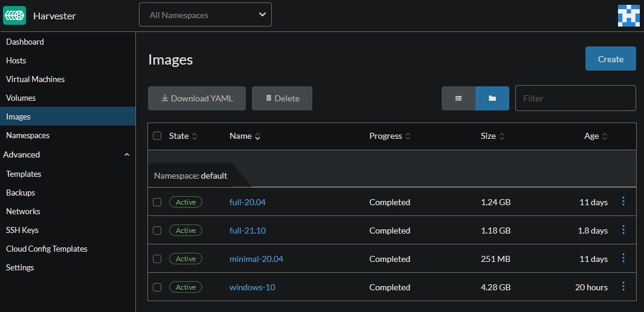The width and height of the screenshot is (644, 312).
Task: Sort by Age column arrows
Action: point(605,136)
